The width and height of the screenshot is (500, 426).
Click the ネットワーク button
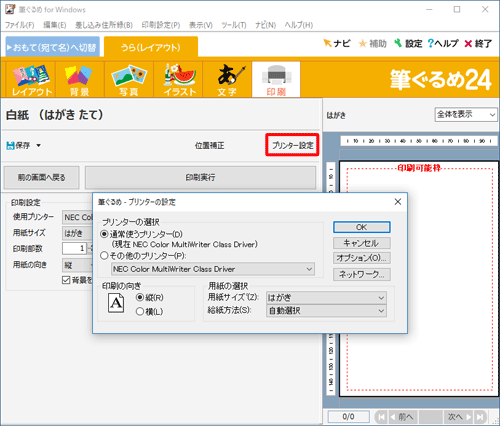pyautogui.click(x=362, y=274)
